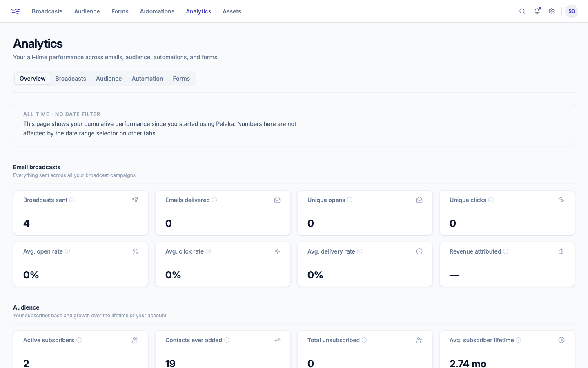Viewport: 588px width, 368px height.
Task: Click clock icon on Avg. subscriber lifetime card
Action: (x=561, y=340)
